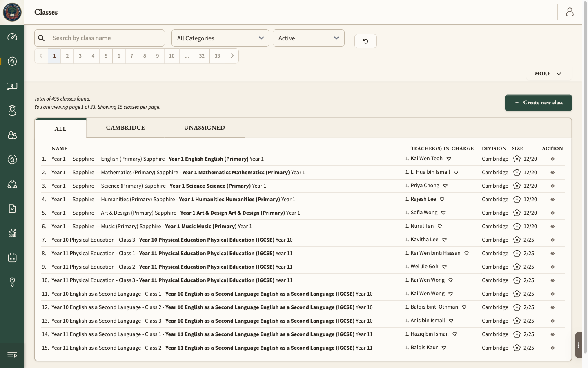The height and width of the screenshot is (368, 588).
Task: View Year 11 Physical Education Class 2 eye icon
Action: pos(552,267)
